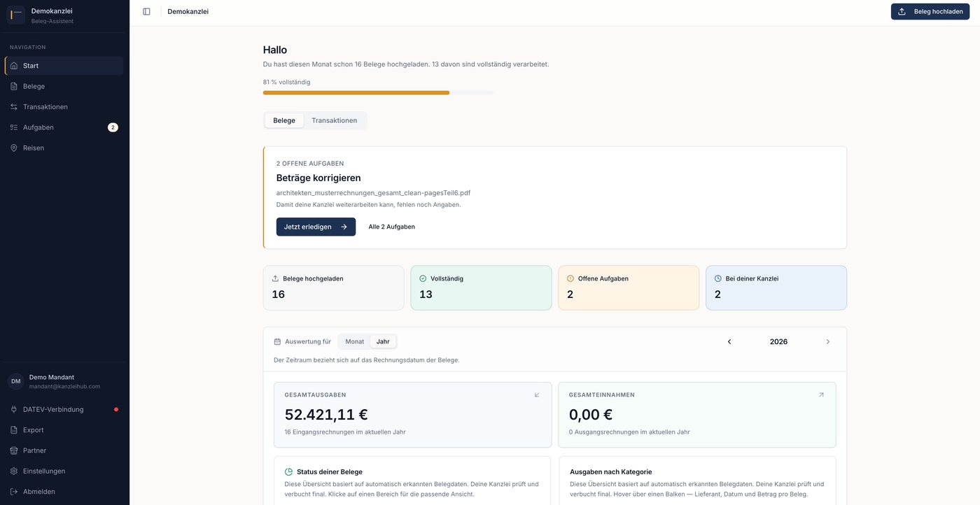Select the Transaktionen tab
980x505 pixels.
pos(335,120)
